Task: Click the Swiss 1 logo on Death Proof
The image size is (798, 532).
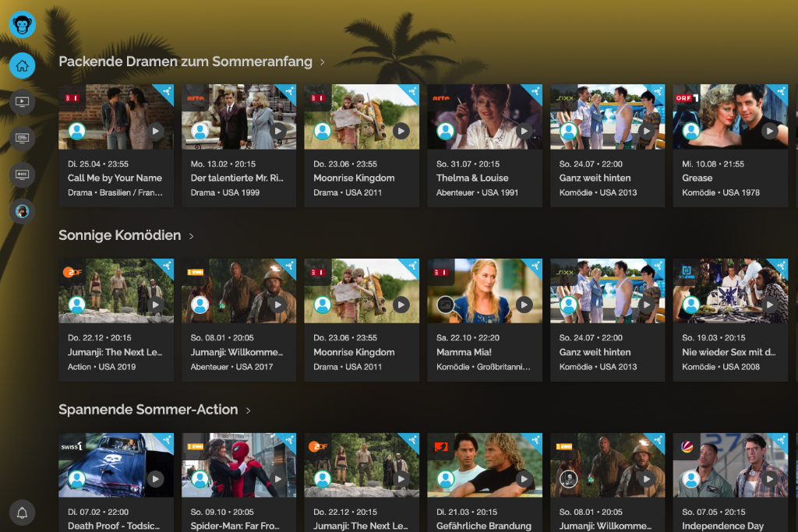Action: click(72, 446)
